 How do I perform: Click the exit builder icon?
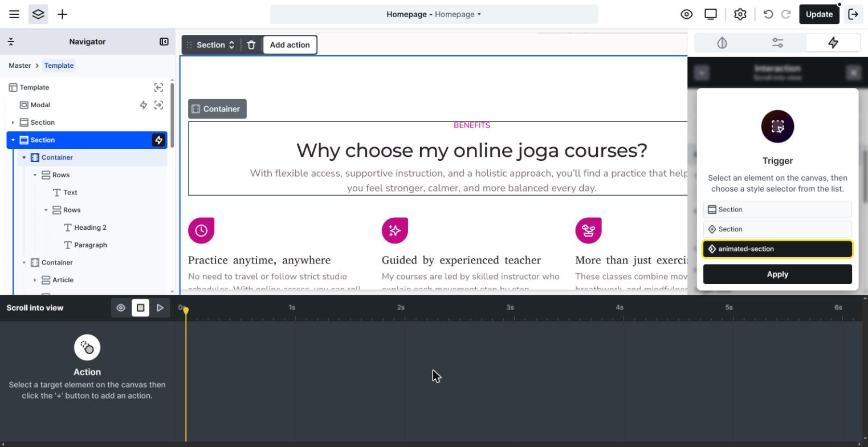853,14
